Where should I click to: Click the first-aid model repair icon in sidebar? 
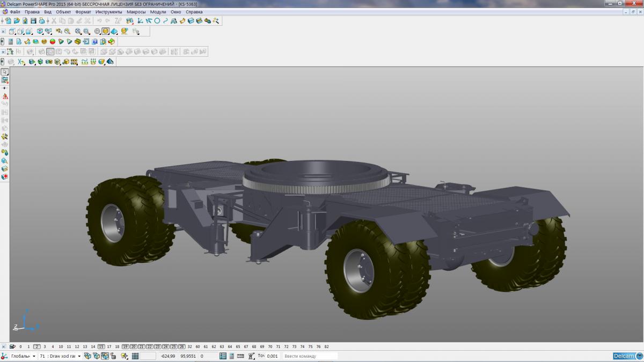5,176
